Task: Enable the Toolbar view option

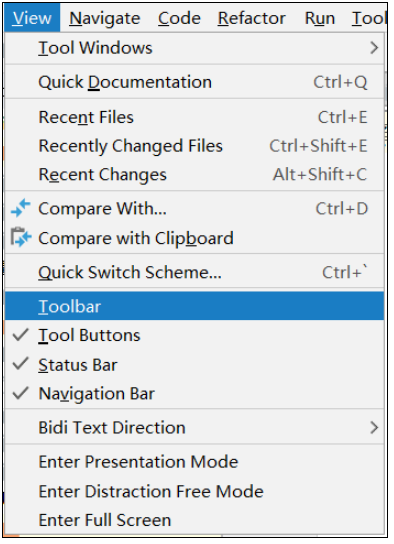Action: pyautogui.click(x=195, y=306)
